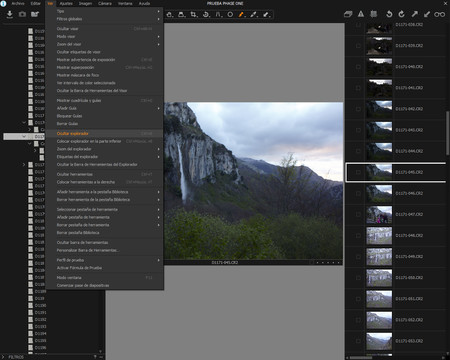450x360 pixels.
Task: Collapse the highlighted selected folder chevron
Action: pos(24,136)
